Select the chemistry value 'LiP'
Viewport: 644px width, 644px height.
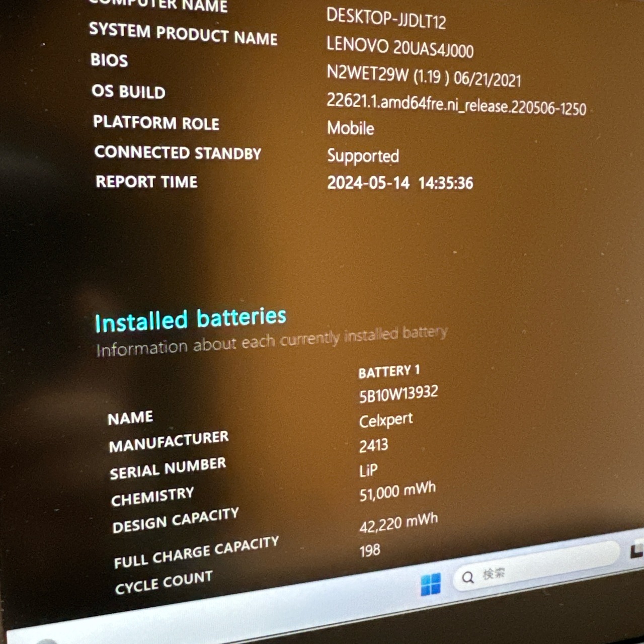pos(368,470)
